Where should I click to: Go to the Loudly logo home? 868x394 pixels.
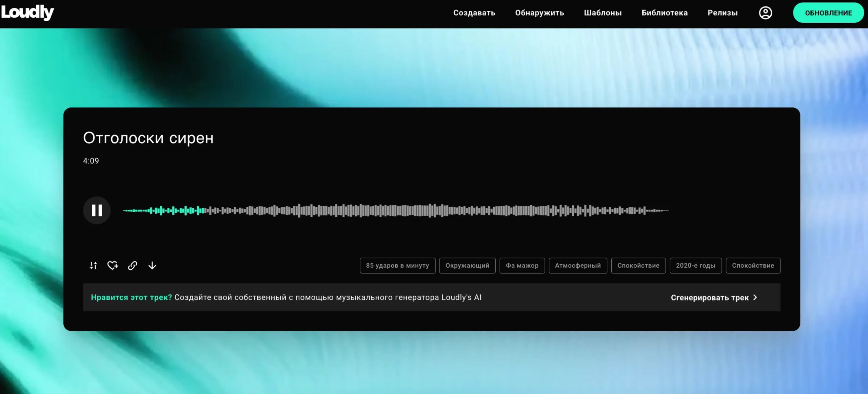[x=27, y=12]
